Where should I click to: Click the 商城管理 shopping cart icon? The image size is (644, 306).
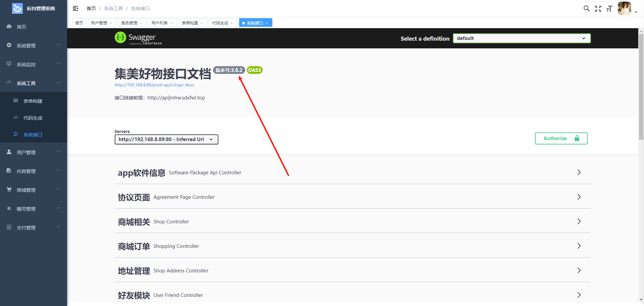tap(9, 190)
